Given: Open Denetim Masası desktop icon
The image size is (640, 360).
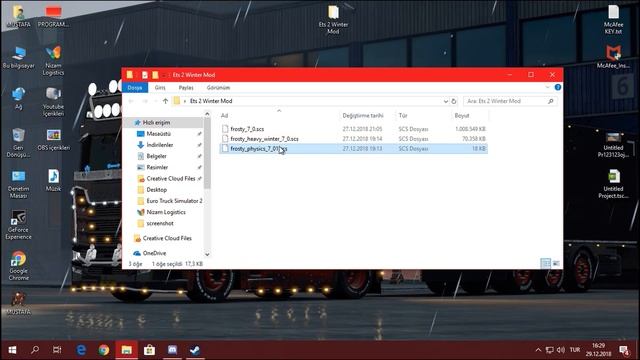Looking at the screenshot, I should point(18,184).
